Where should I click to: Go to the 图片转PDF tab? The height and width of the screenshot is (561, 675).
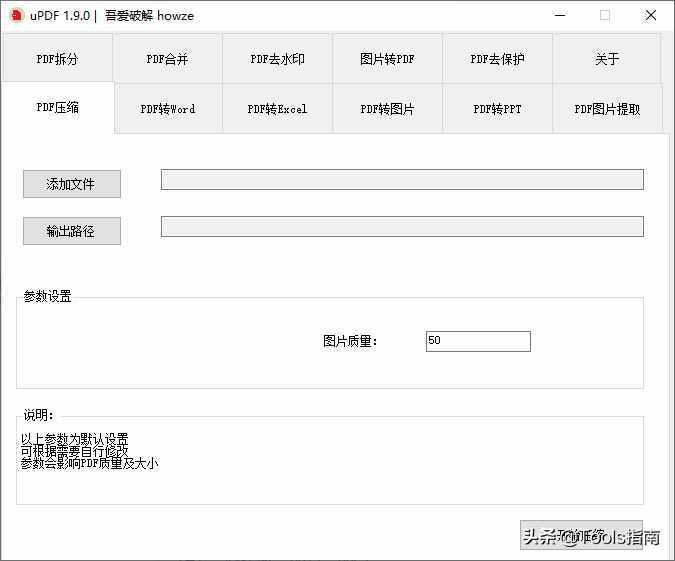pyautogui.click(x=387, y=59)
